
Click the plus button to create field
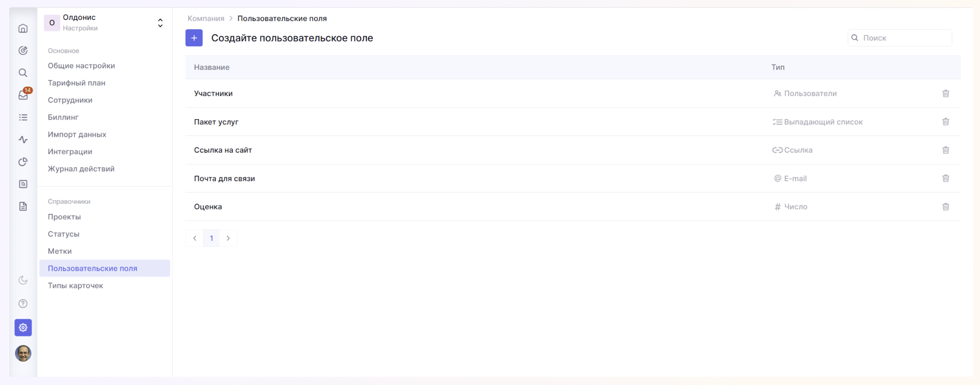coord(194,38)
